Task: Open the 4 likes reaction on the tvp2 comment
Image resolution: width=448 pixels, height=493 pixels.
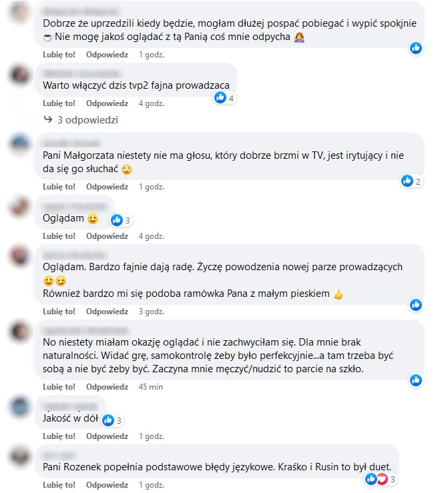Action: click(x=224, y=98)
